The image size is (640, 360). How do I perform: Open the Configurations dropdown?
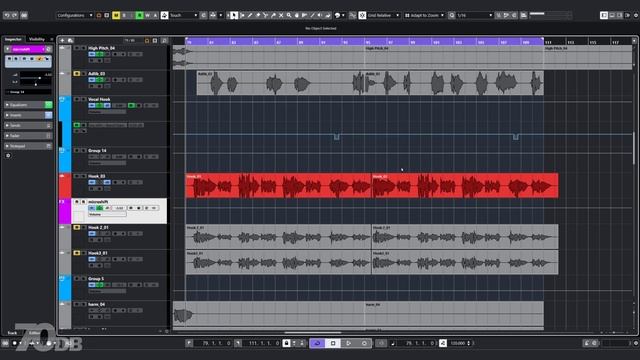pos(75,15)
